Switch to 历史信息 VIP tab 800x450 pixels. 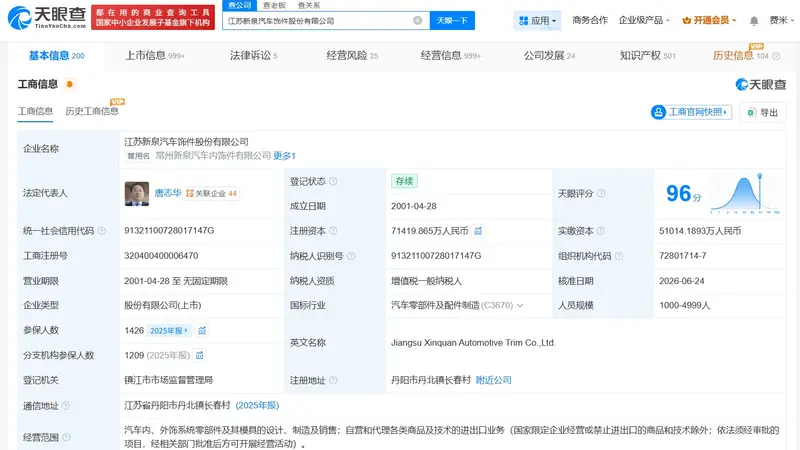(740, 56)
